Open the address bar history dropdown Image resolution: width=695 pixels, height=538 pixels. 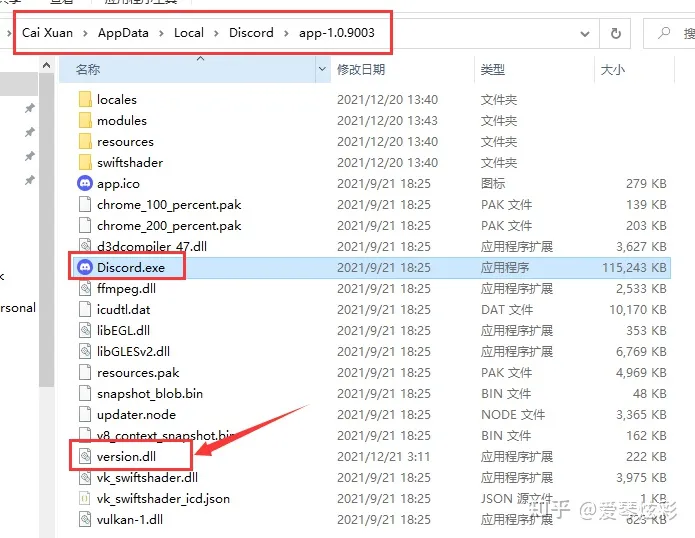585,34
